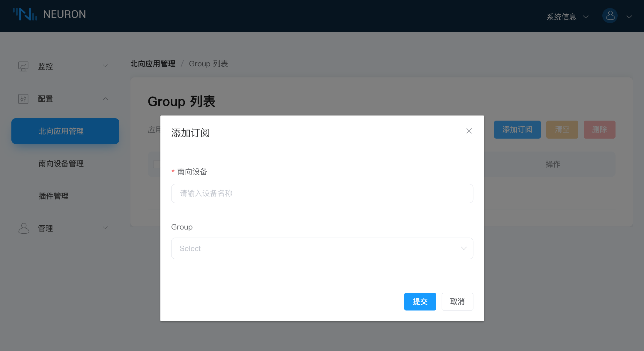
Task: Open the 插件管理 page
Action: point(53,196)
